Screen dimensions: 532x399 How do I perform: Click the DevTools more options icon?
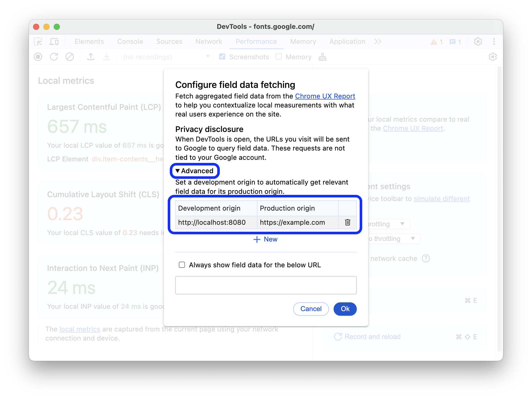pyautogui.click(x=494, y=41)
